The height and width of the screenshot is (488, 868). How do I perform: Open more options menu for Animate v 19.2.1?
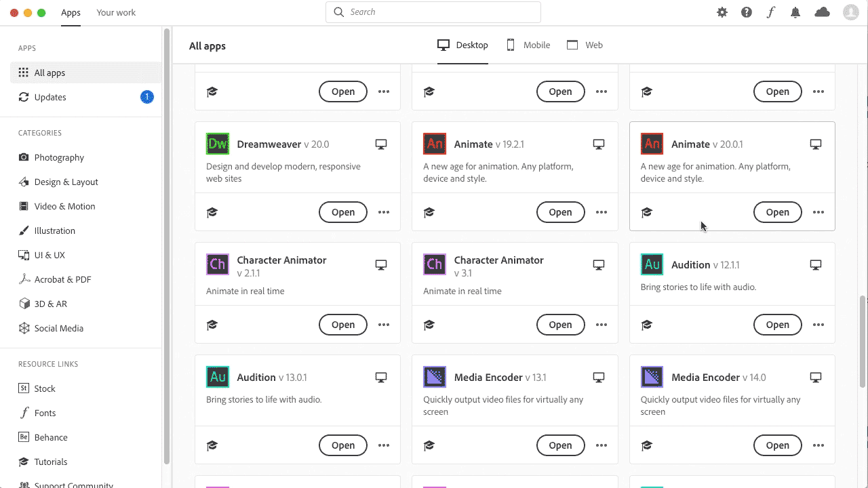click(x=601, y=212)
